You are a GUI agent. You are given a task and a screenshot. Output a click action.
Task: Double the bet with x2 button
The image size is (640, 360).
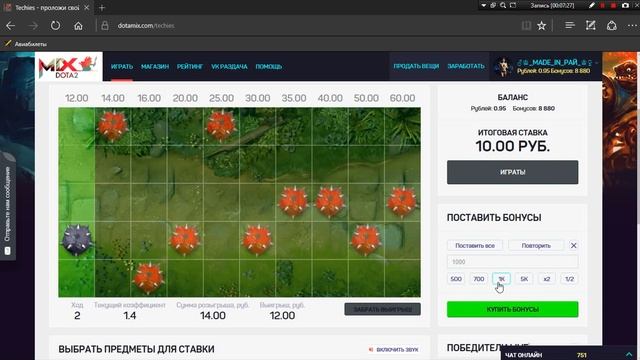(x=547, y=279)
